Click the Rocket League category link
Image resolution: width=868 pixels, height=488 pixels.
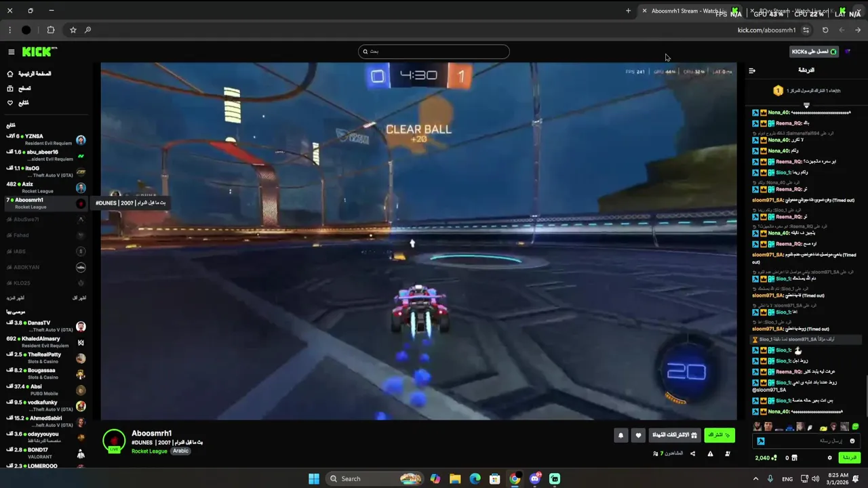coord(149,451)
